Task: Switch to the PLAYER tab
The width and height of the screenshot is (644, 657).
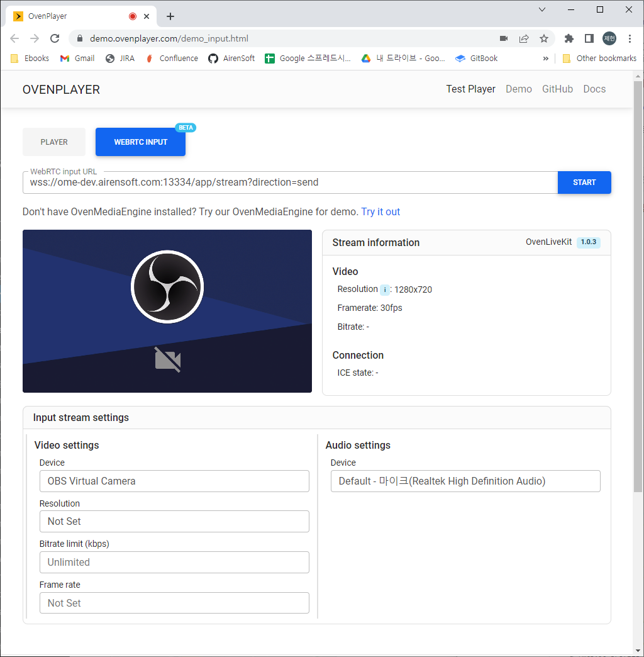Action: (x=53, y=142)
